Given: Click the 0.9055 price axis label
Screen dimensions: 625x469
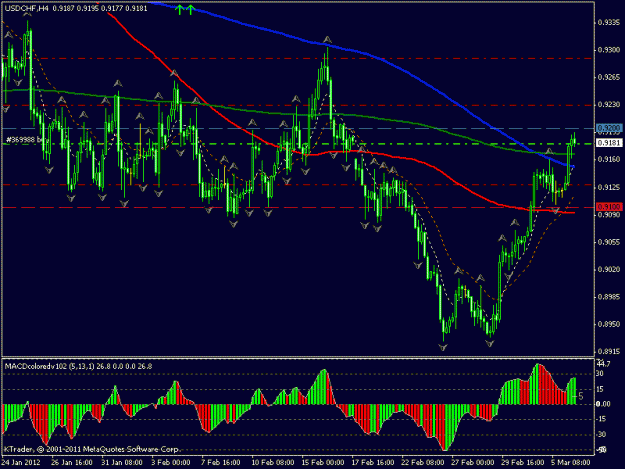Looking at the screenshot, I should pos(609,242).
